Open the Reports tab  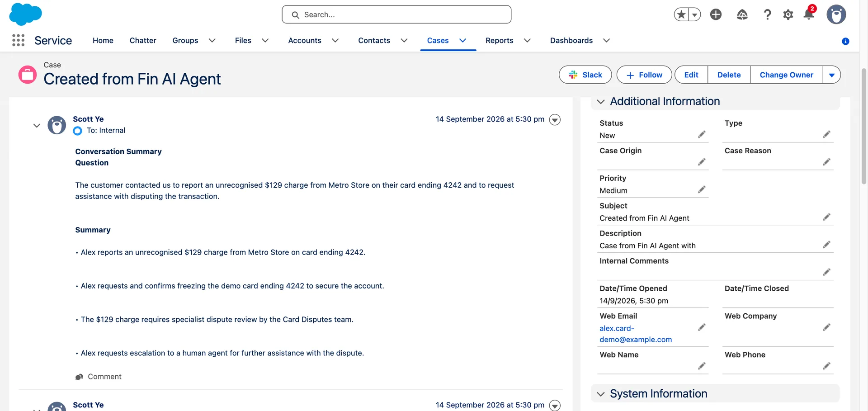click(499, 41)
